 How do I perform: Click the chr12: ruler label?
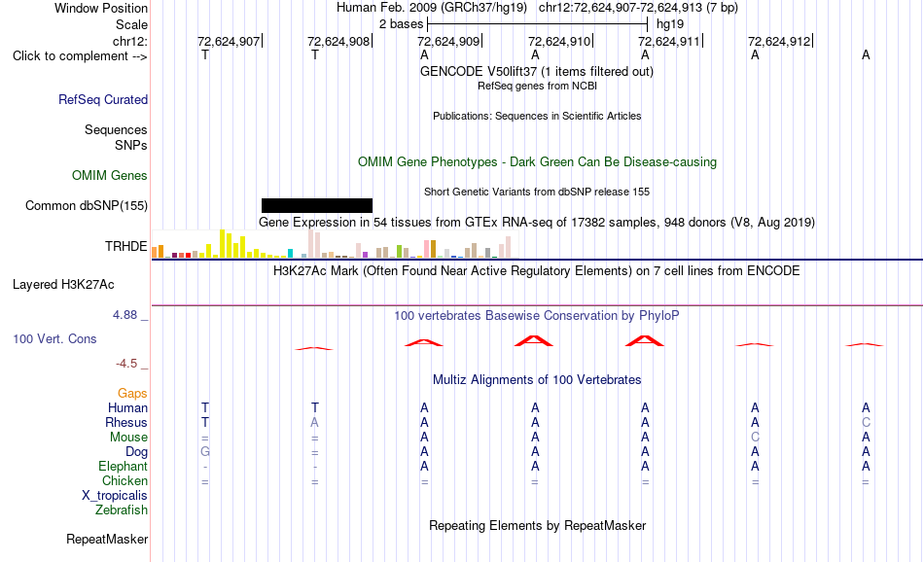129,41
